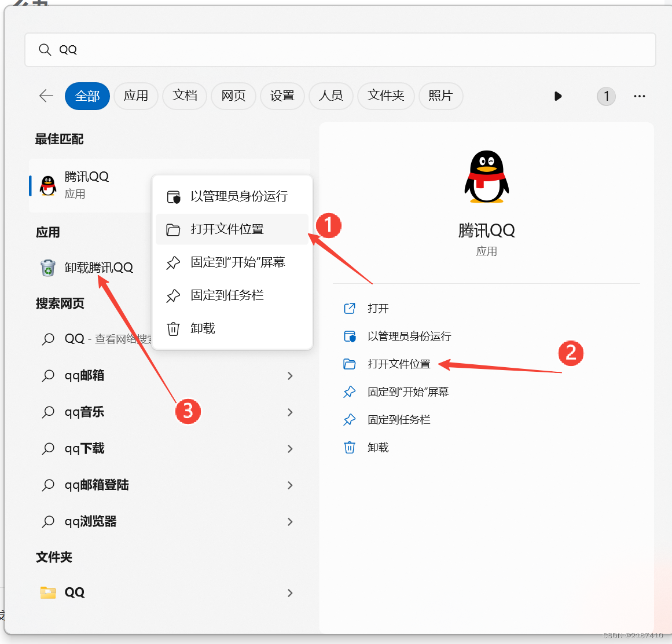Click large QQ penguin logo in preview pane

(x=486, y=177)
